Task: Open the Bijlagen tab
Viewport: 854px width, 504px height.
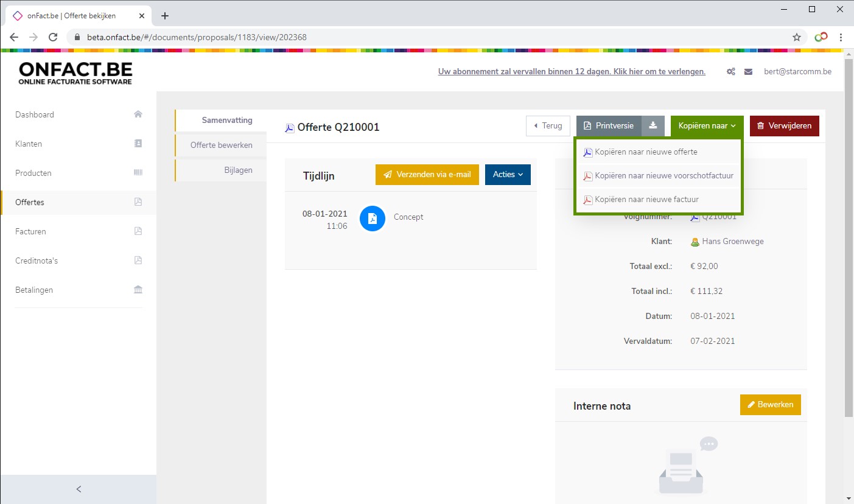Action: click(x=238, y=170)
